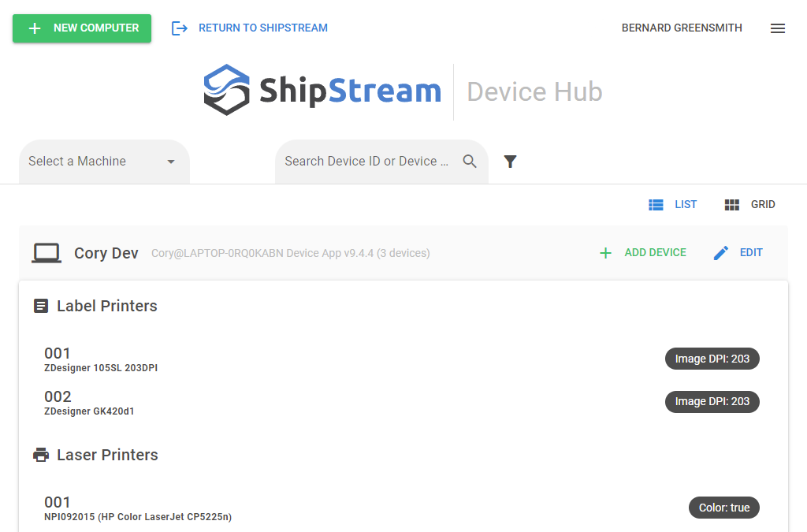Click the filter funnel icon
This screenshot has height=532, width=807.
510,162
